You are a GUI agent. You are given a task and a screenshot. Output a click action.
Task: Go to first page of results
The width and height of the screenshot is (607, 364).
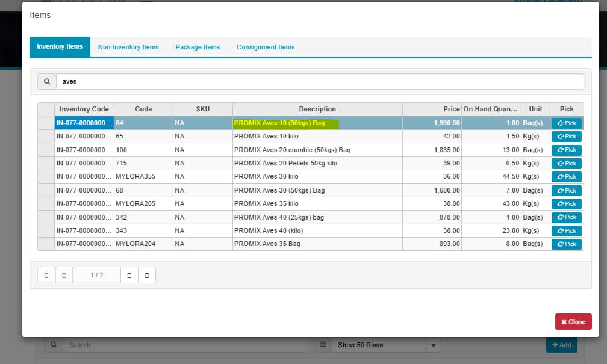click(46, 276)
